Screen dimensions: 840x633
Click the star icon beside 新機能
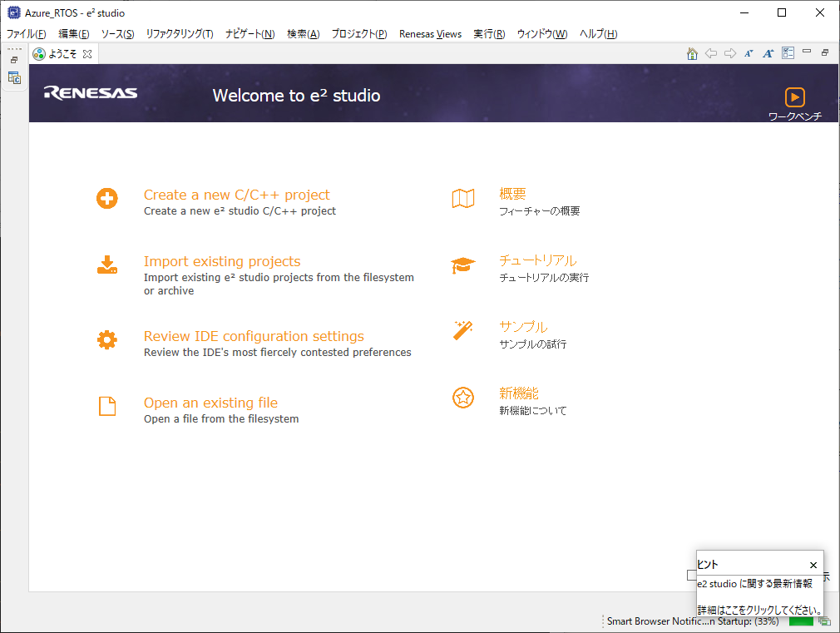(463, 398)
